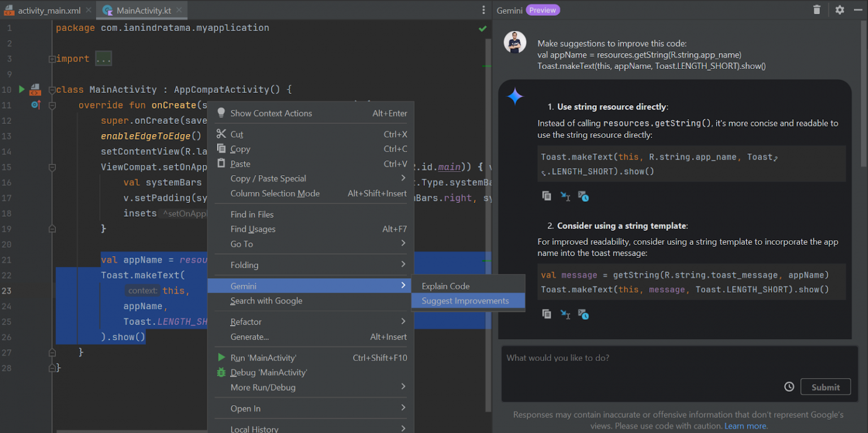Expand the Refactor submenu

245,322
